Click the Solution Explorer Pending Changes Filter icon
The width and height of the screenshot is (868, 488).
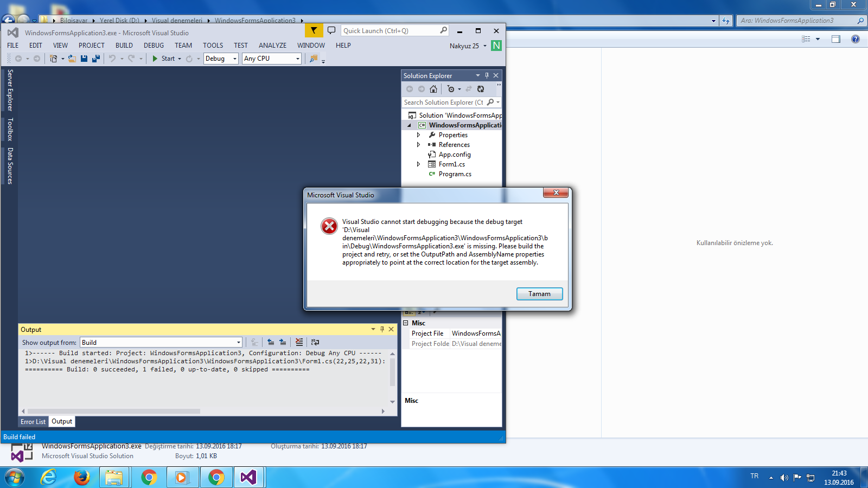[x=451, y=89]
